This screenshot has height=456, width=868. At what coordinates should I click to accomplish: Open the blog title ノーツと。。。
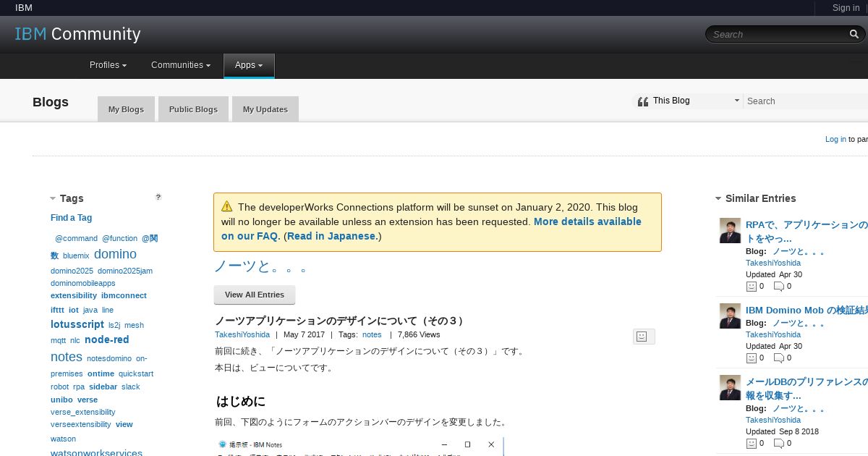[261, 266]
